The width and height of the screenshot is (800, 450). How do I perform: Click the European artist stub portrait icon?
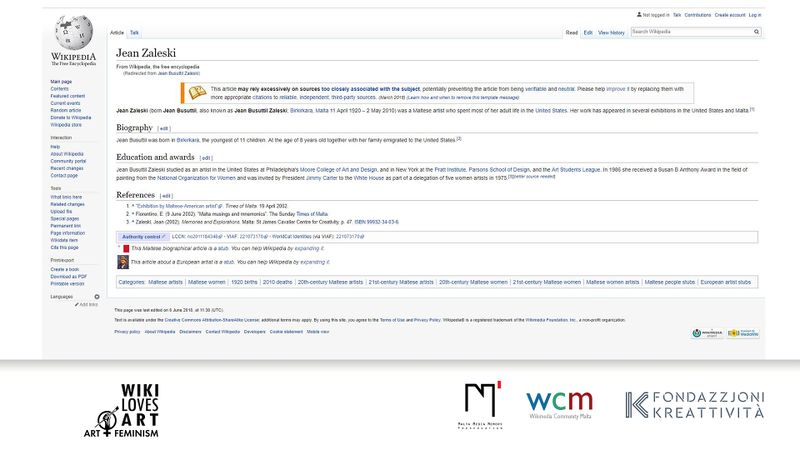point(123,262)
